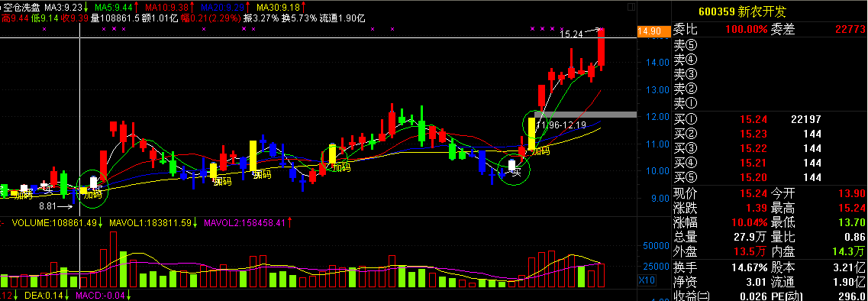Click the 买① bid price 15.24
Screen dimensions: 868x301
753,120
